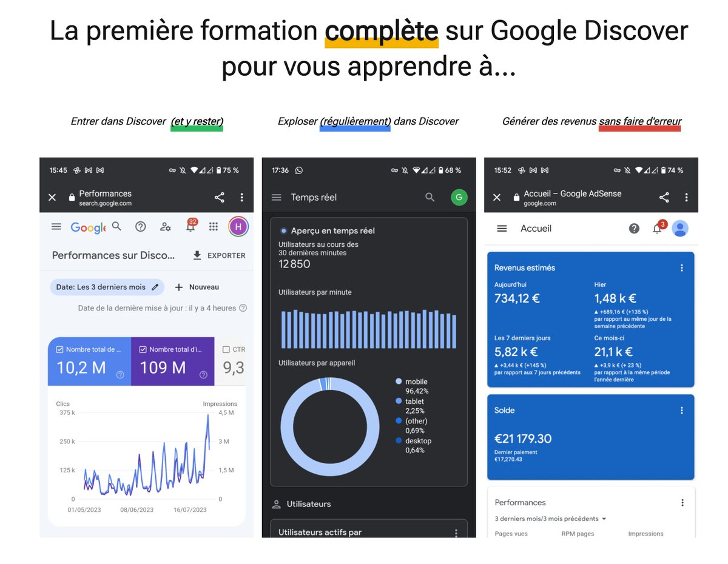
Task: Click help icon in the 10,2 M clicks card
Action: tap(120, 375)
